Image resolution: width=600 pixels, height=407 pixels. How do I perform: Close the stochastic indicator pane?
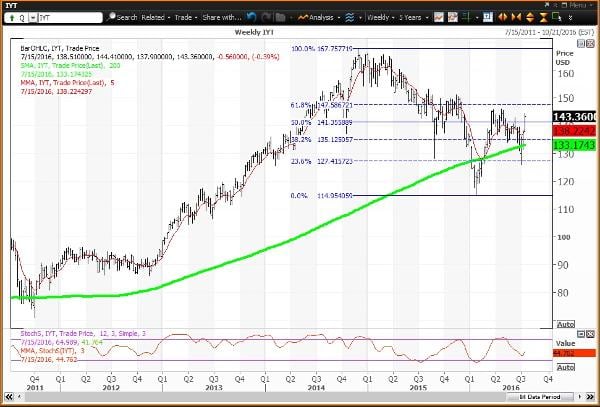[590, 334]
